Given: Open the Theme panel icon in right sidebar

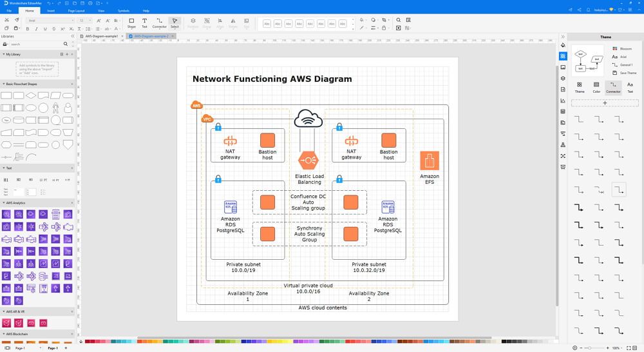Looking at the screenshot, I should (x=563, y=56).
